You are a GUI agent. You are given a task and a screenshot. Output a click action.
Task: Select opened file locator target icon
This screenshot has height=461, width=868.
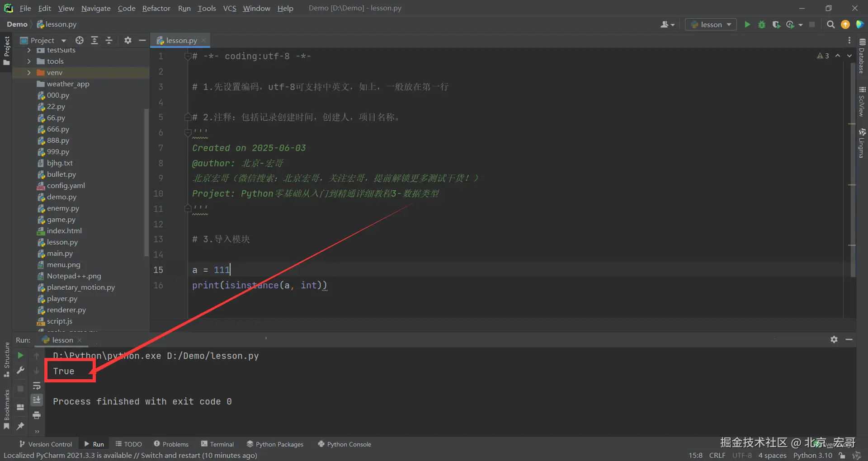(80, 40)
